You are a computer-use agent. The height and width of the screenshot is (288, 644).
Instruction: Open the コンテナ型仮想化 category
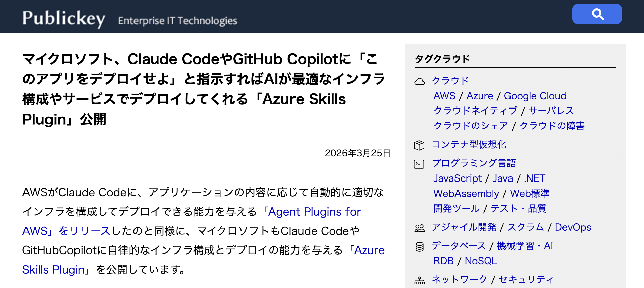click(469, 145)
